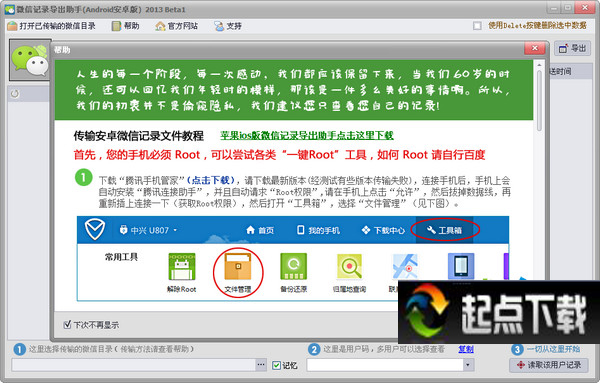The image size is (600, 383).
Task: Open the iOS version download link
Action: point(307,135)
